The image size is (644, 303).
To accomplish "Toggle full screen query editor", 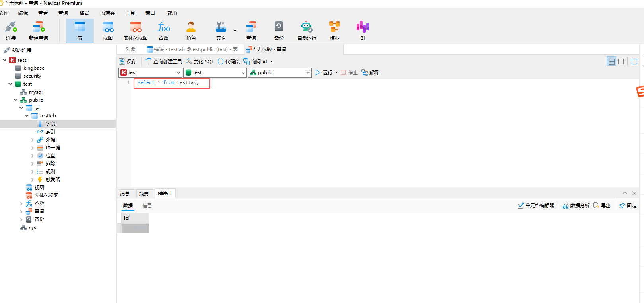I will 634,61.
